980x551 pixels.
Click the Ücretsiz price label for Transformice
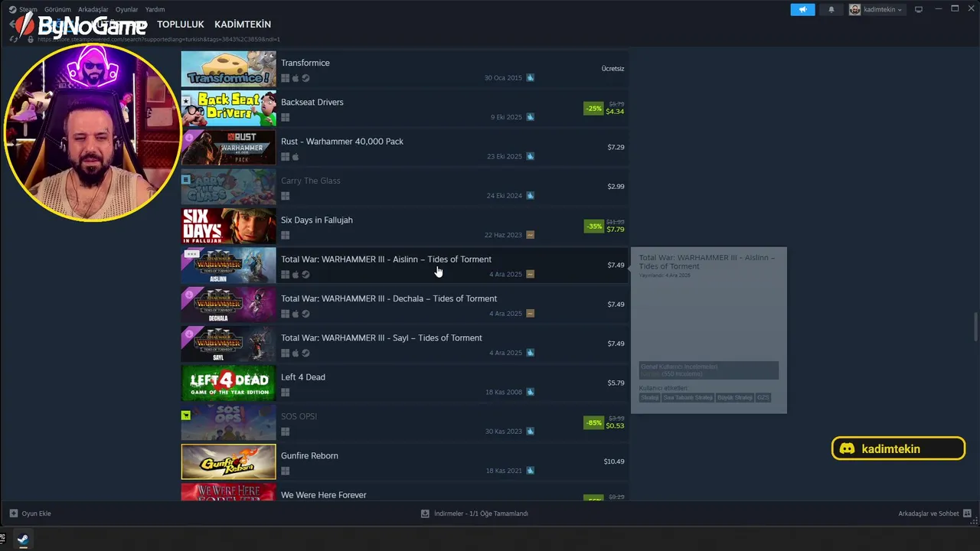[x=612, y=69]
